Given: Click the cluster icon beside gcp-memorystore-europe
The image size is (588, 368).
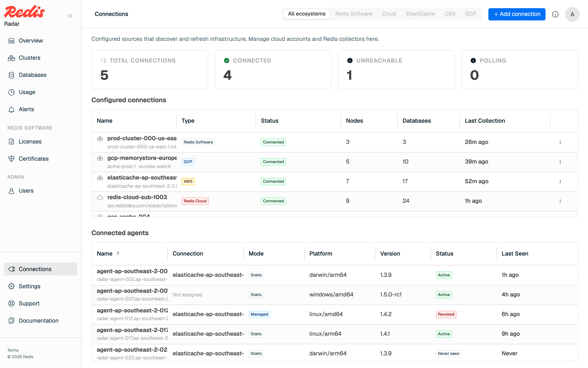Looking at the screenshot, I should 100,158.
